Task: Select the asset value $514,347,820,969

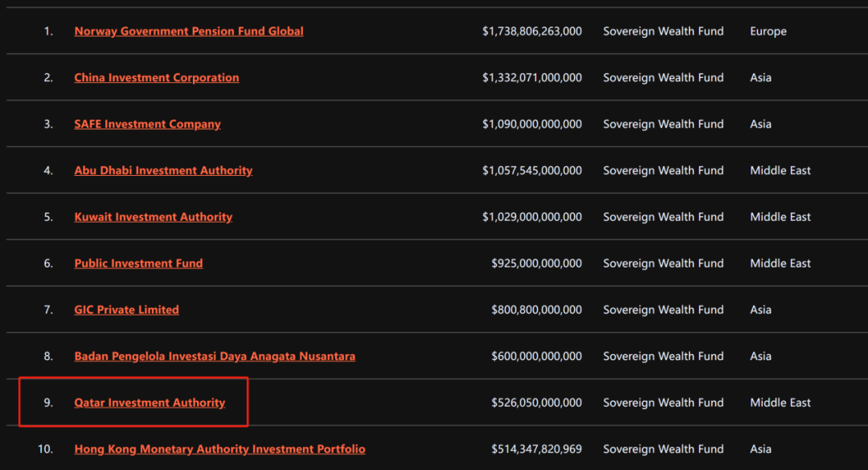Action: click(x=536, y=450)
